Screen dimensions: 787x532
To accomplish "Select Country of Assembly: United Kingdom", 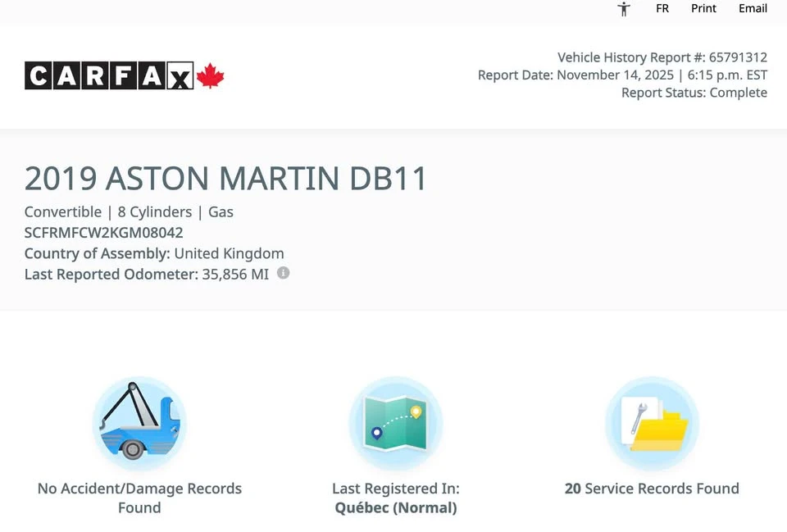I will pyautogui.click(x=154, y=253).
